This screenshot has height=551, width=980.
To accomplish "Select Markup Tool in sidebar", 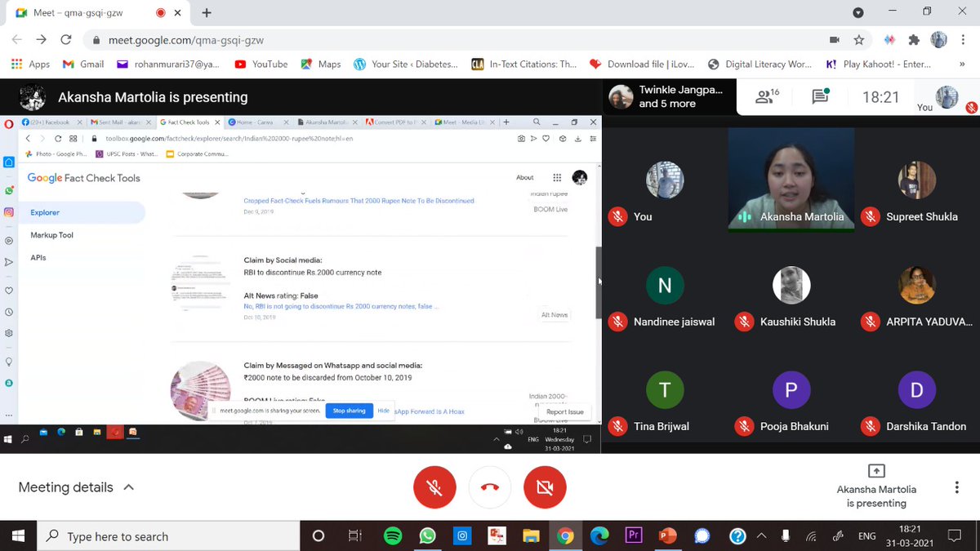I will (x=51, y=235).
